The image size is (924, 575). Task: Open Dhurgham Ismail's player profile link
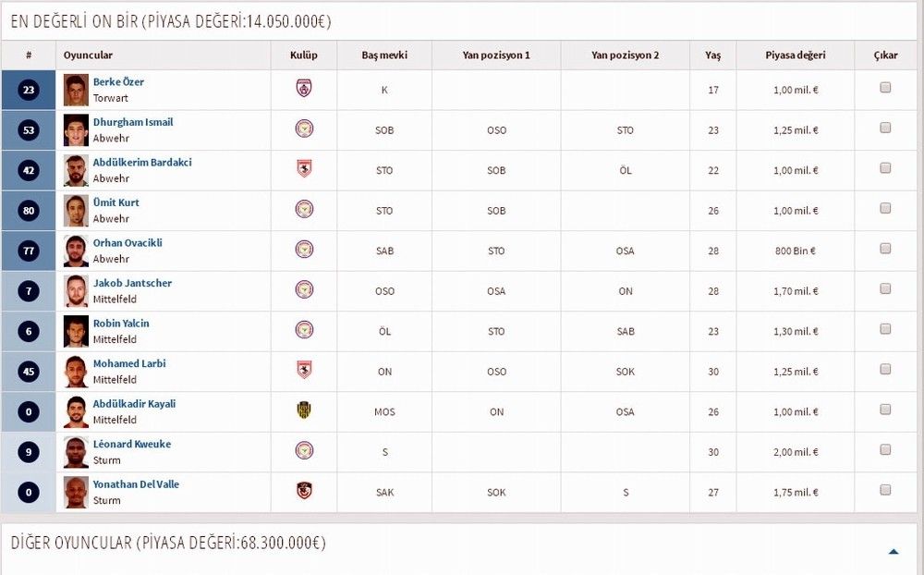click(133, 122)
